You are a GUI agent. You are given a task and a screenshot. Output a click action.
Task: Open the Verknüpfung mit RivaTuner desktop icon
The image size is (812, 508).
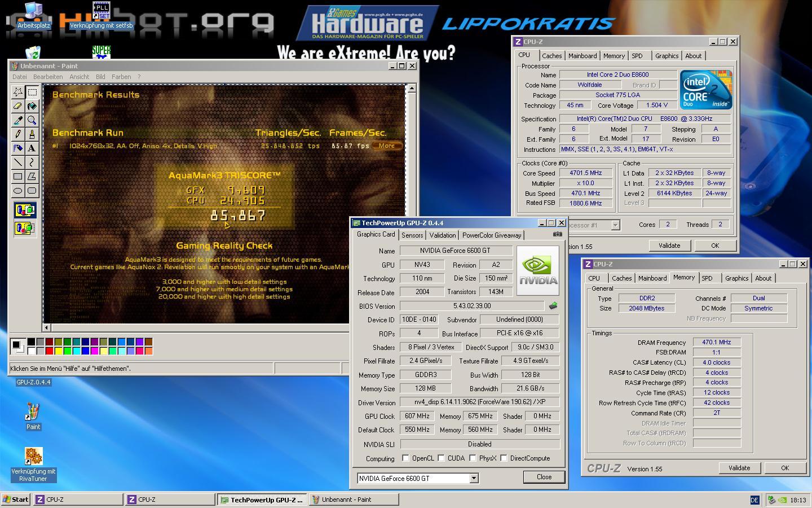(33, 465)
